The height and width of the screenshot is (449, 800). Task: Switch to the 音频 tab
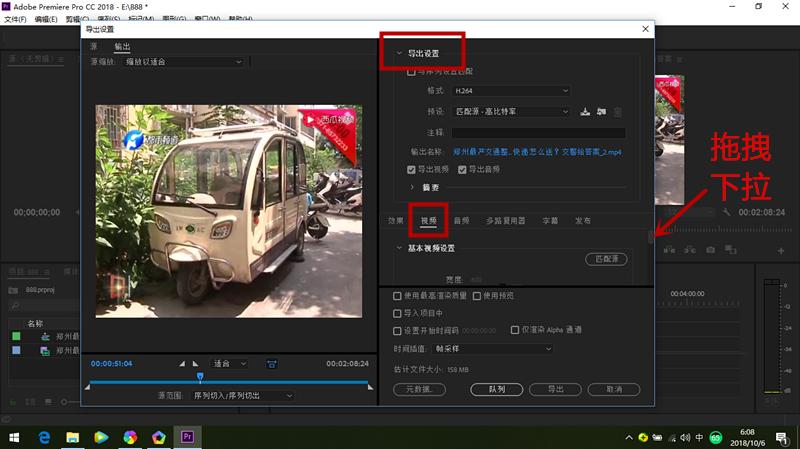point(461,221)
